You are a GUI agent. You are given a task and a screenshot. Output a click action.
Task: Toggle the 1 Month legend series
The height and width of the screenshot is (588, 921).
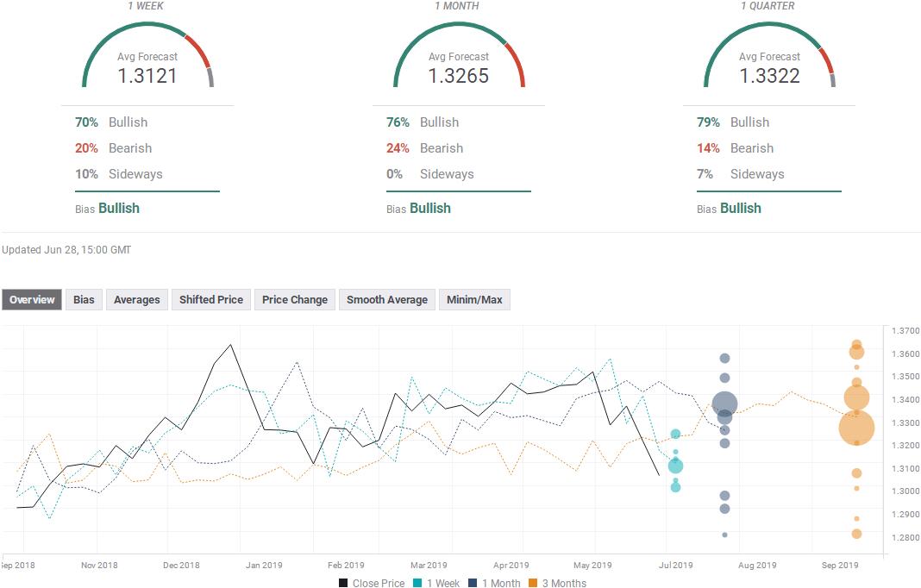(497, 583)
